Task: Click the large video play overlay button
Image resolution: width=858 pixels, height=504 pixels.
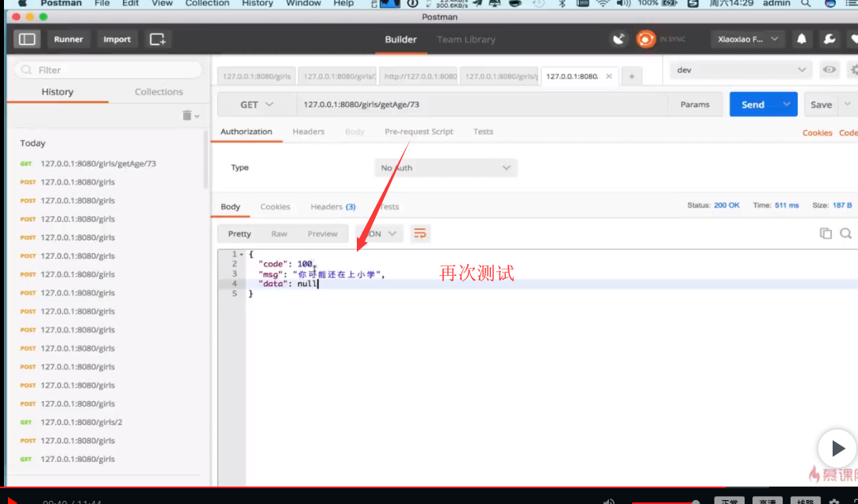Action: click(x=837, y=449)
